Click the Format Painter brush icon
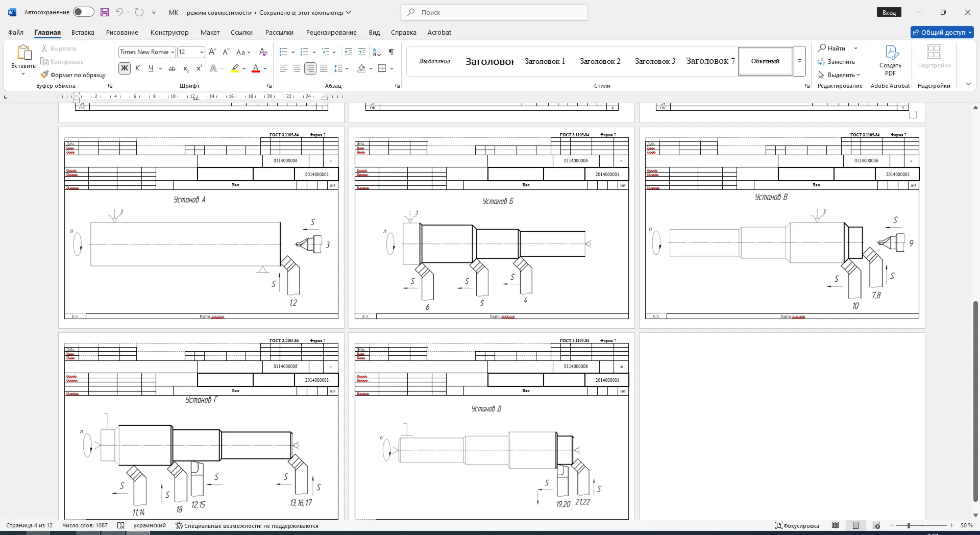 [x=44, y=75]
